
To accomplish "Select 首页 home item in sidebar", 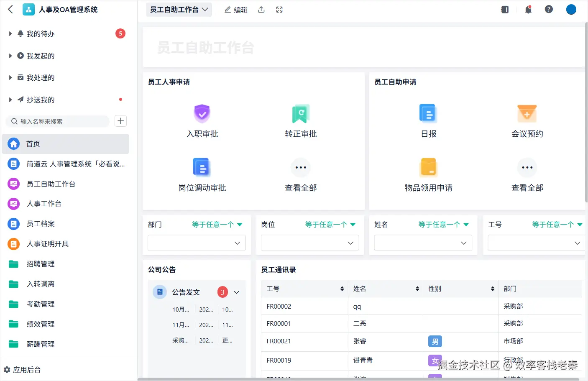I will pyautogui.click(x=66, y=144).
